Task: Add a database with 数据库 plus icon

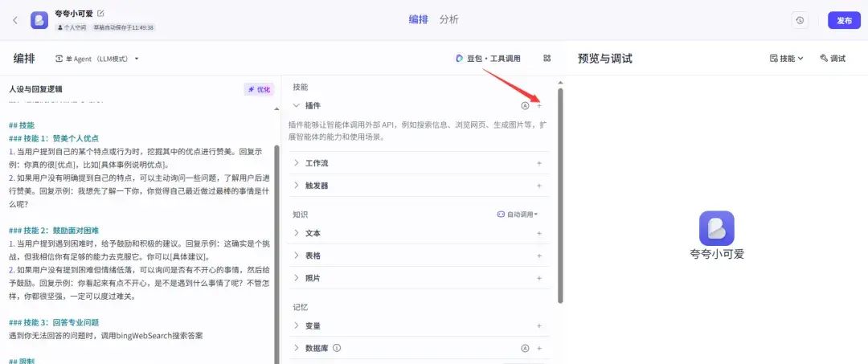Action: 539,348
